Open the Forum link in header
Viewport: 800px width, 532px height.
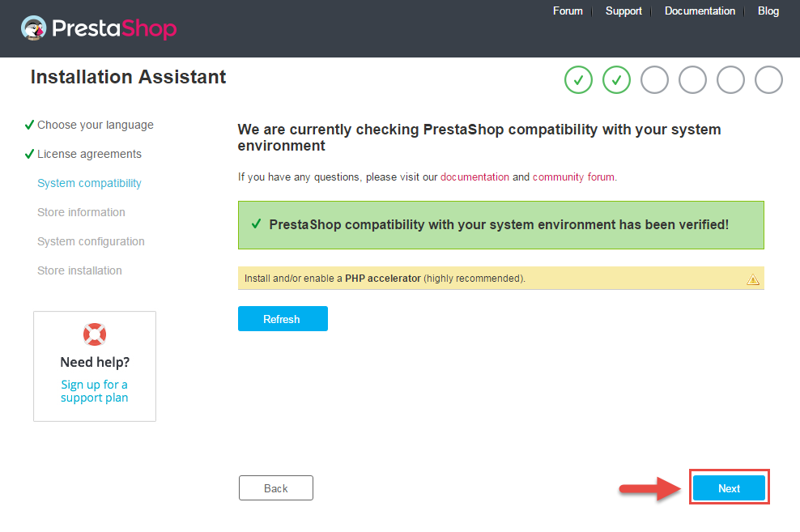pos(568,11)
